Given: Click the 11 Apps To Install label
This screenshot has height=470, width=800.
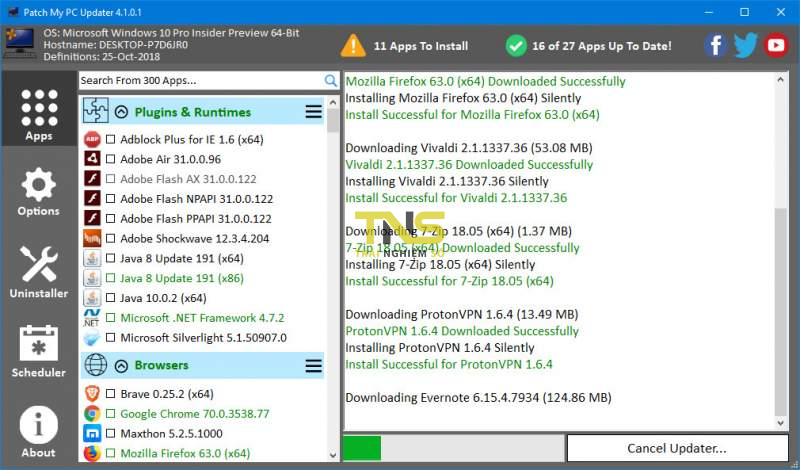Looking at the screenshot, I should click(x=421, y=46).
